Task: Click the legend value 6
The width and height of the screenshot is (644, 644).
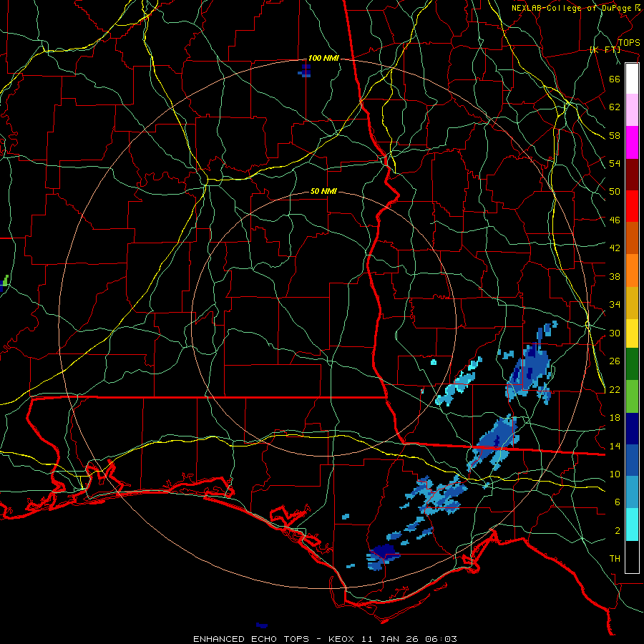Action: point(618,502)
